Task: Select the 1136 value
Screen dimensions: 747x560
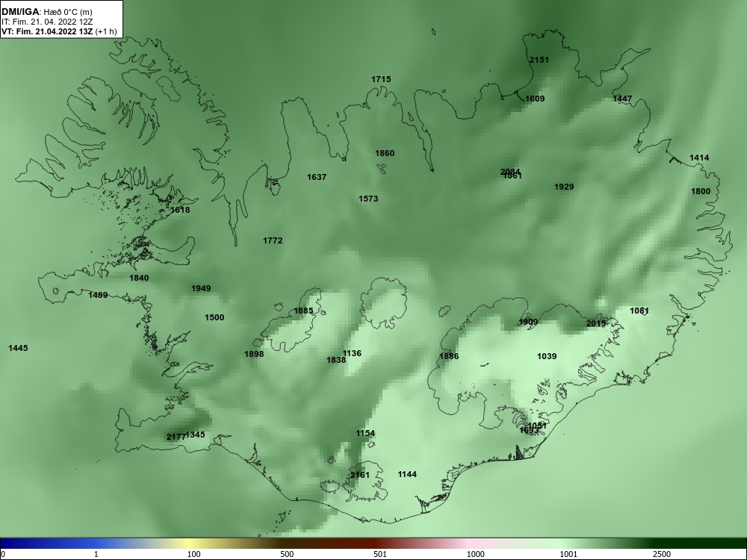Action: pyautogui.click(x=353, y=353)
